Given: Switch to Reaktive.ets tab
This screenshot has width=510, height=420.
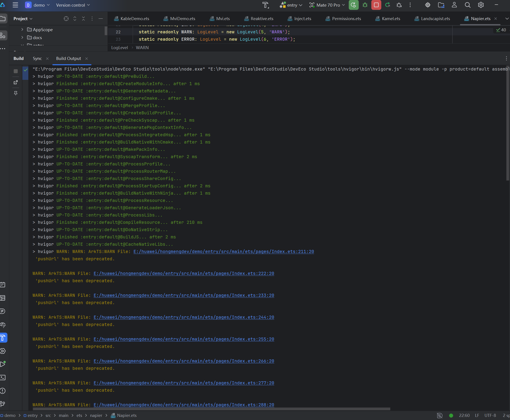Looking at the screenshot, I should [259, 19].
